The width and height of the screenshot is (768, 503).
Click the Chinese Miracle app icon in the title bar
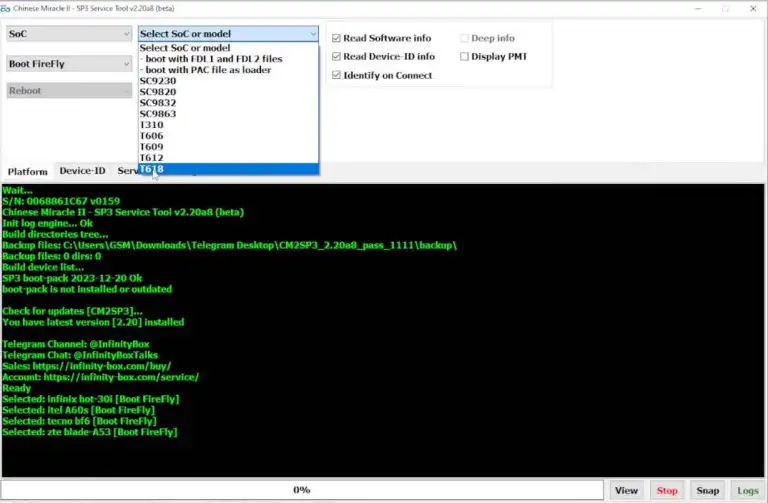8,8
